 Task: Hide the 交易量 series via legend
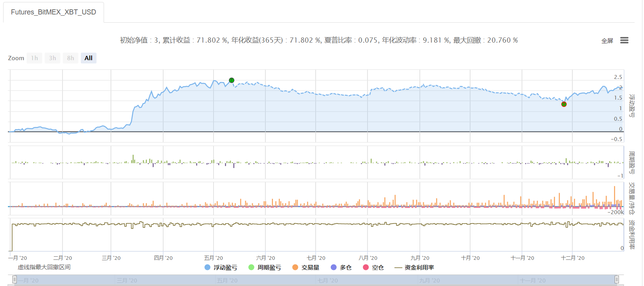point(306,268)
